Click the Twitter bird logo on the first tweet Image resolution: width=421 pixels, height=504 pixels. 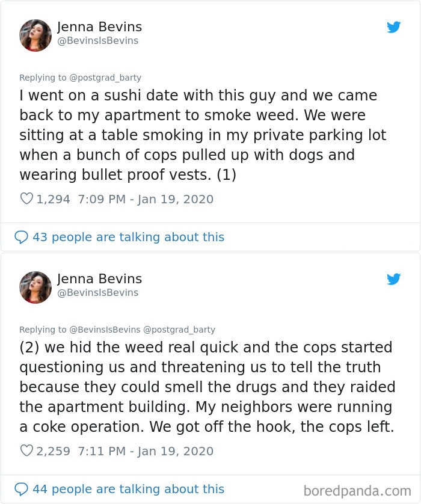[394, 27]
